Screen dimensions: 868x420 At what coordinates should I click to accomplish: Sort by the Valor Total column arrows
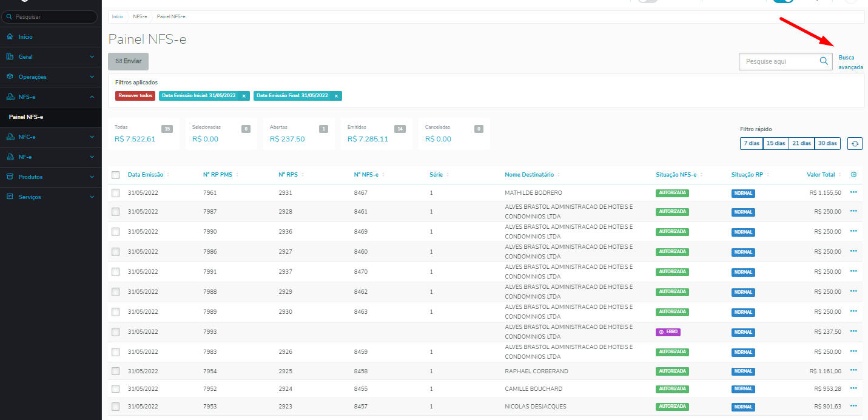[841, 175]
